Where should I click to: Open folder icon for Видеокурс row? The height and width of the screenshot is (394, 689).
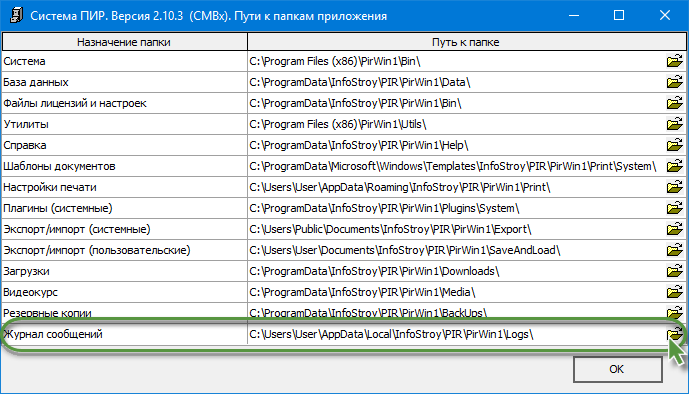[674, 292]
